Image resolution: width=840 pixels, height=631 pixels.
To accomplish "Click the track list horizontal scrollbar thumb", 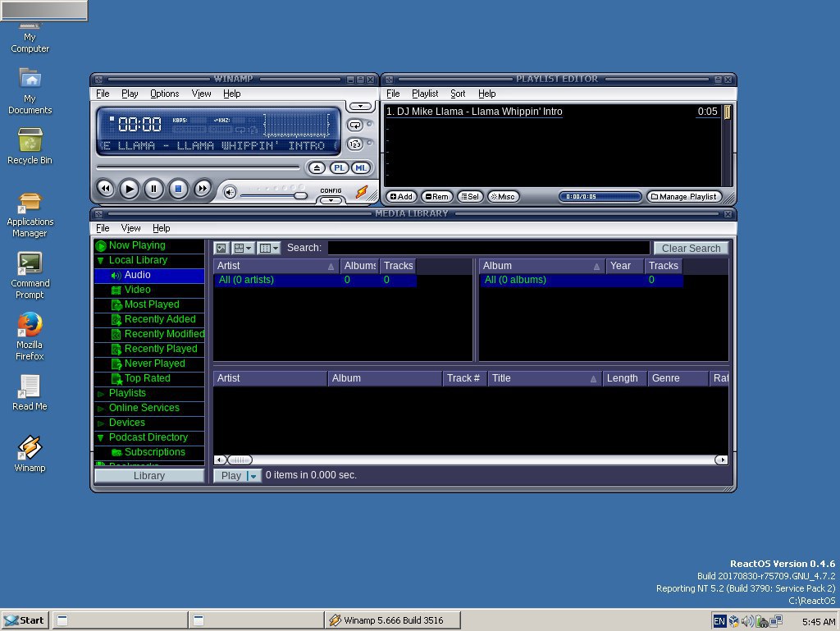I will pos(240,460).
